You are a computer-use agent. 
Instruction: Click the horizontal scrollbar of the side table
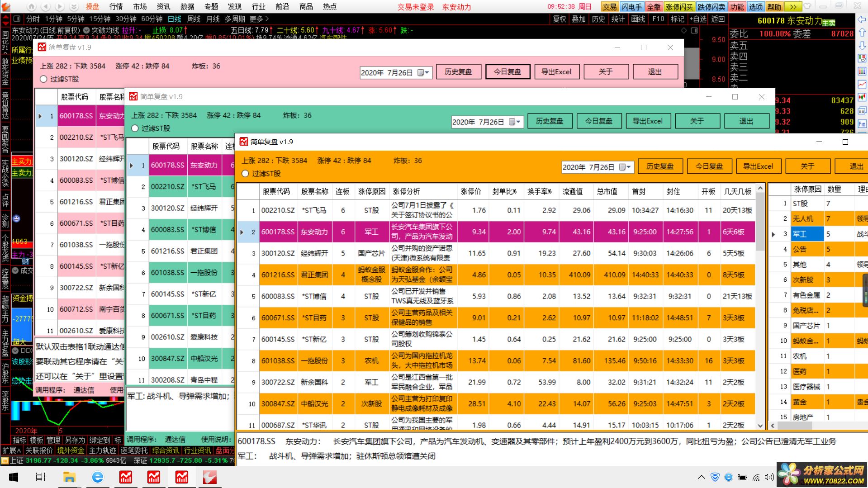[x=795, y=426]
